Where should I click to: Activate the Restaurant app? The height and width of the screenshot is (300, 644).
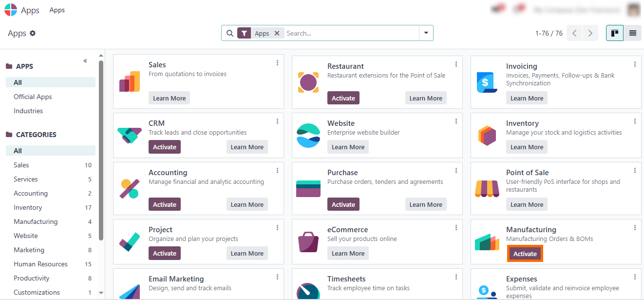point(343,98)
